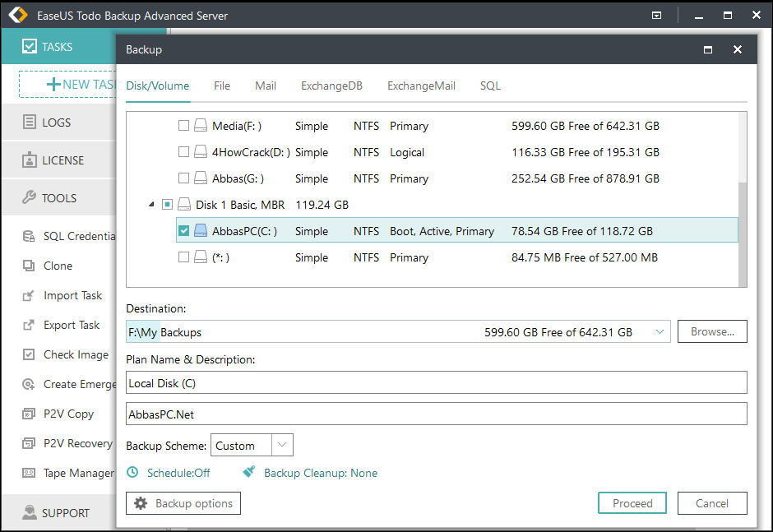Select '84.75 MB Free of 527.00 MB' text
The image size is (773, 532).
[585, 257]
